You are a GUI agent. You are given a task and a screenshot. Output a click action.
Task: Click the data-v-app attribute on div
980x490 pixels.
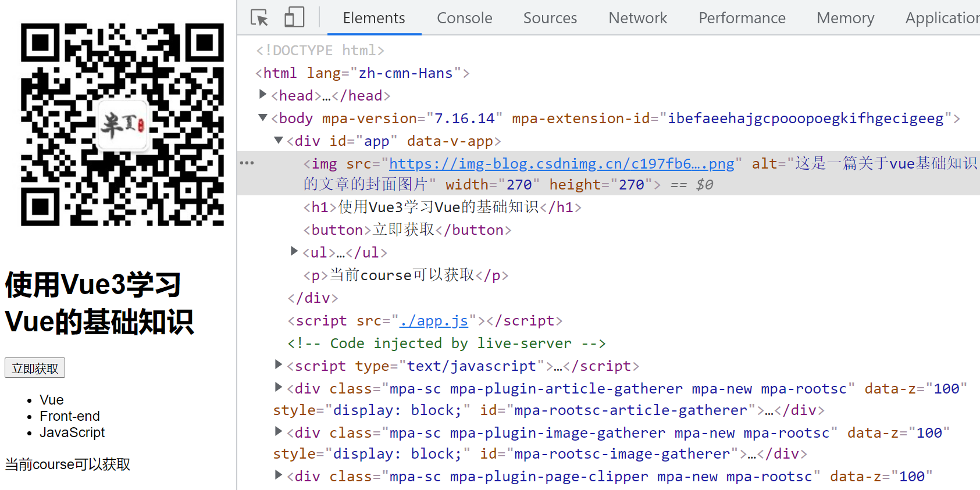coord(450,141)
